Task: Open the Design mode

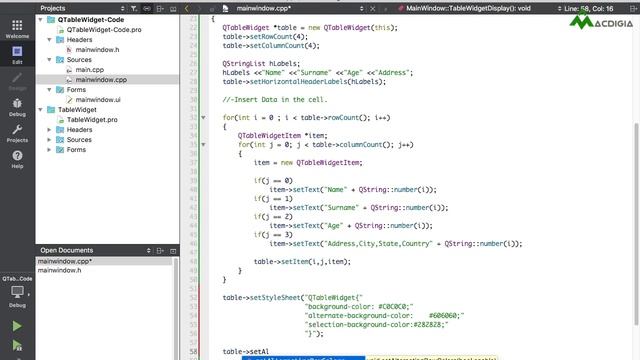Action: click(17, 81)
